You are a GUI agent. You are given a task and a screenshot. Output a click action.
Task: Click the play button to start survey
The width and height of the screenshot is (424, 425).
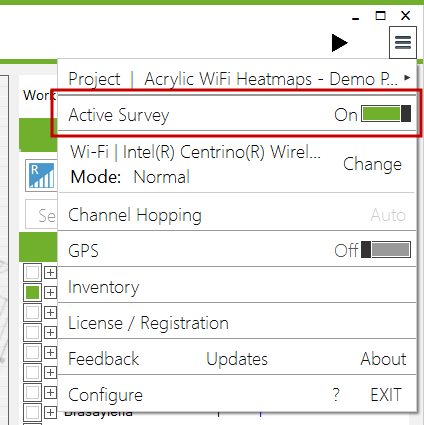pos(340,43)
